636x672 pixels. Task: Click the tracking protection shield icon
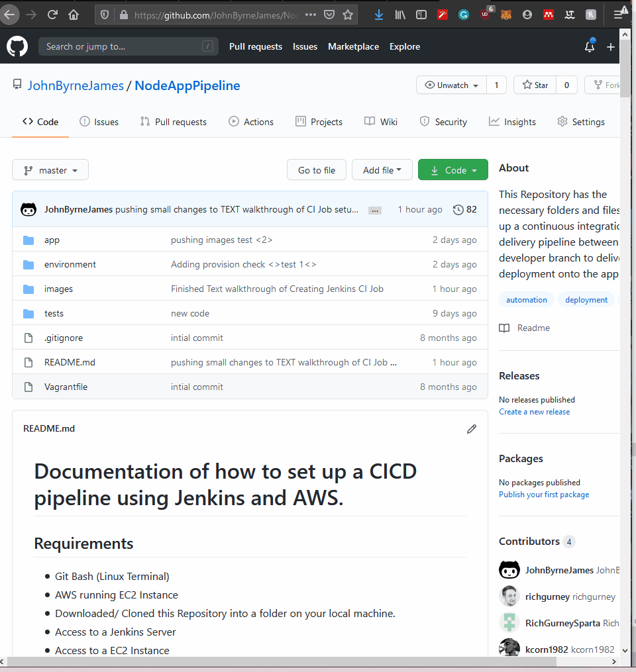pos(105,15)
